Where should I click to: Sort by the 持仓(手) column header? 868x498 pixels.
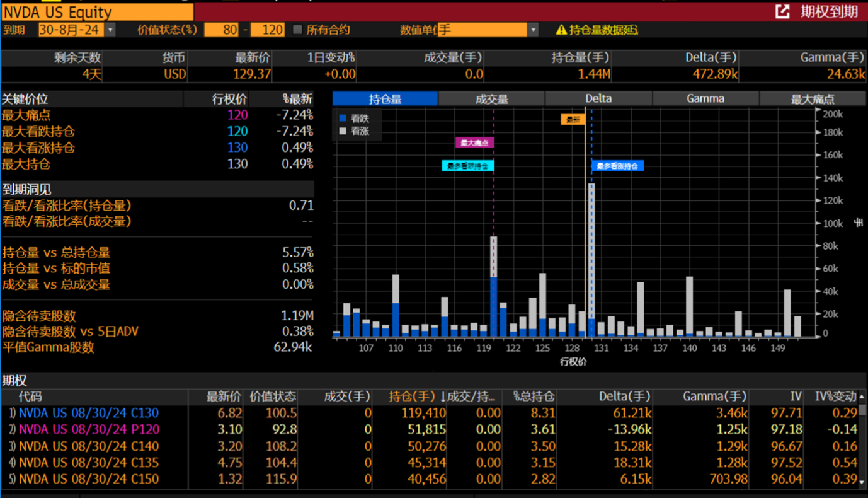[411, 397]
